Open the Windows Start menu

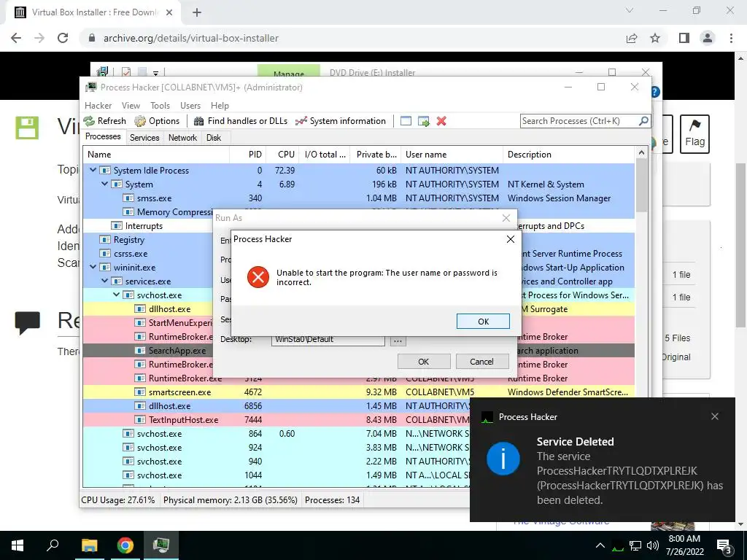tap(18, 545)
